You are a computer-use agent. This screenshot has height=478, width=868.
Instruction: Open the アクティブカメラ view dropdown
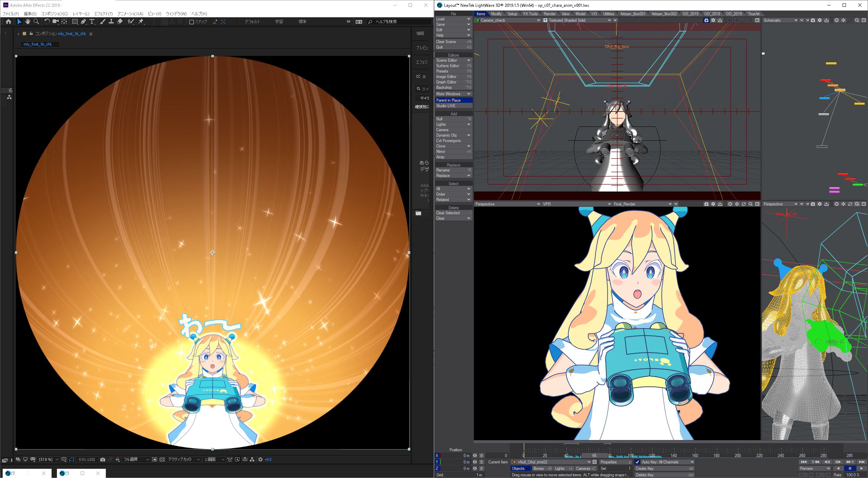[x=184, y=460]
